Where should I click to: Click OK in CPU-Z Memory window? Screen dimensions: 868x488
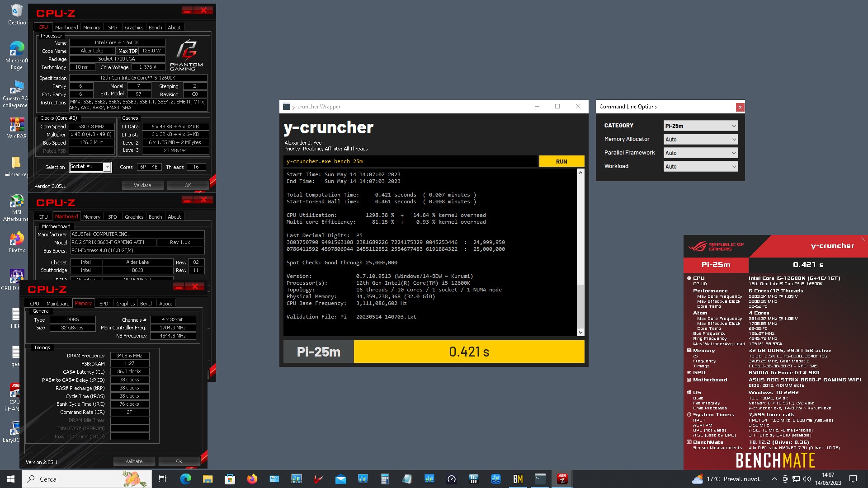[179, 461]
